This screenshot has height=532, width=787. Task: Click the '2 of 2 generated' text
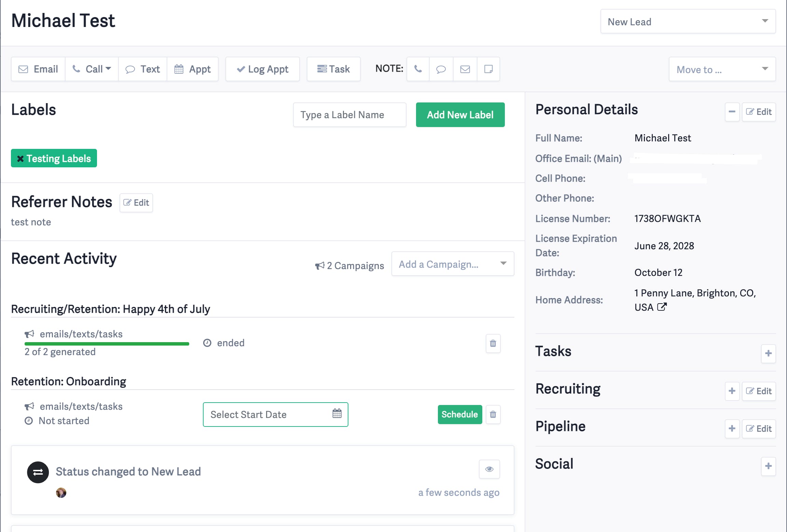coord(60,352)
